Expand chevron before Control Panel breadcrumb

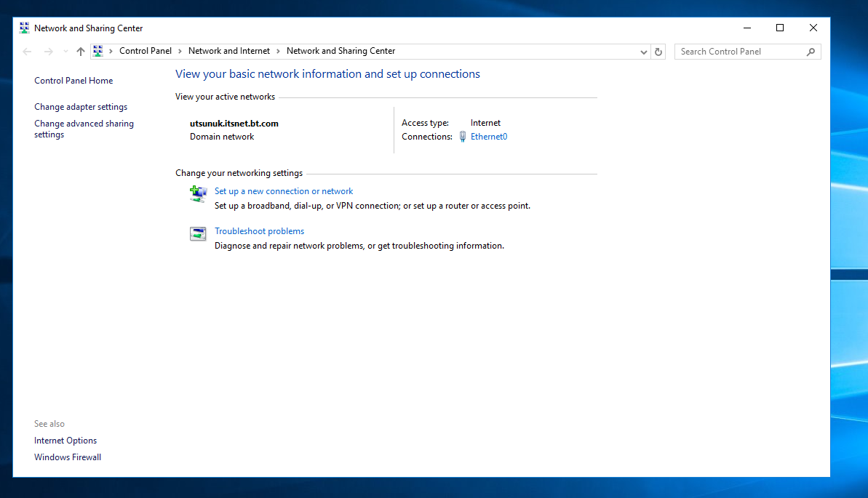point(111,51)
